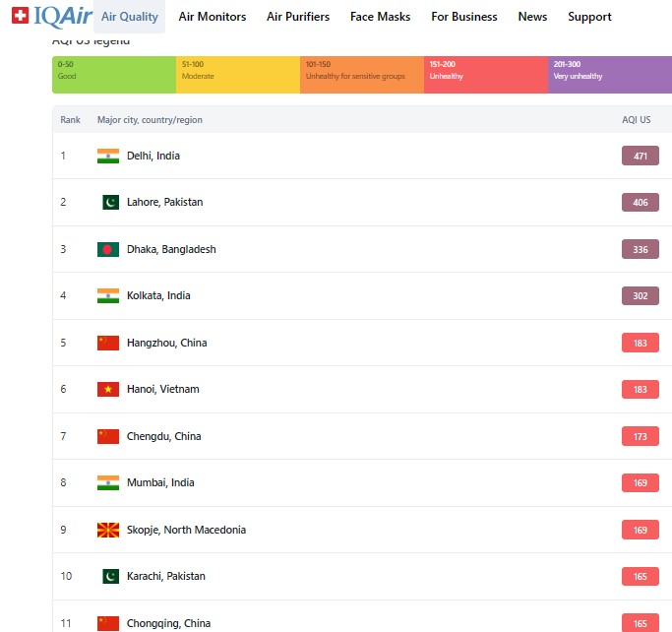
Task: Click the China flag beside Hangzhou
Action: coord(108,343)
